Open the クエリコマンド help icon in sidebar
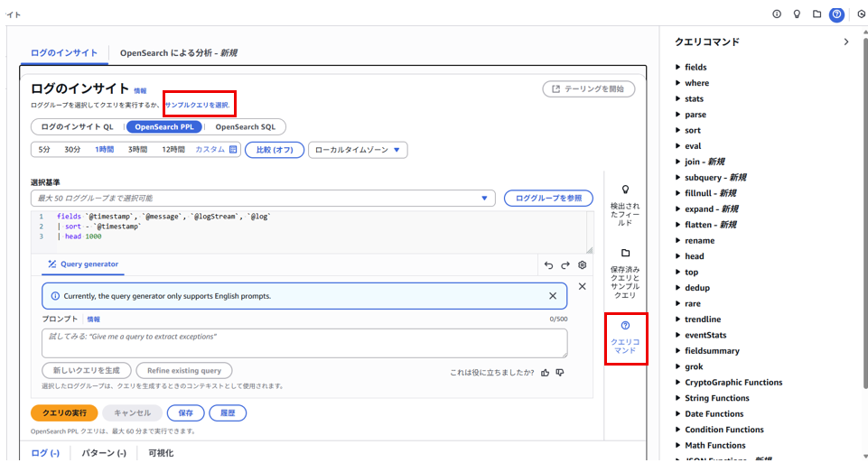868x463 pixels. pos(626,325)
